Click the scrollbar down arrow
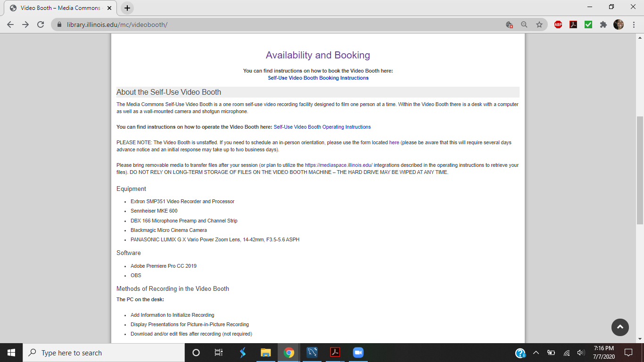The width and height of the screenshot is (644, 362). tap(640, 339)
